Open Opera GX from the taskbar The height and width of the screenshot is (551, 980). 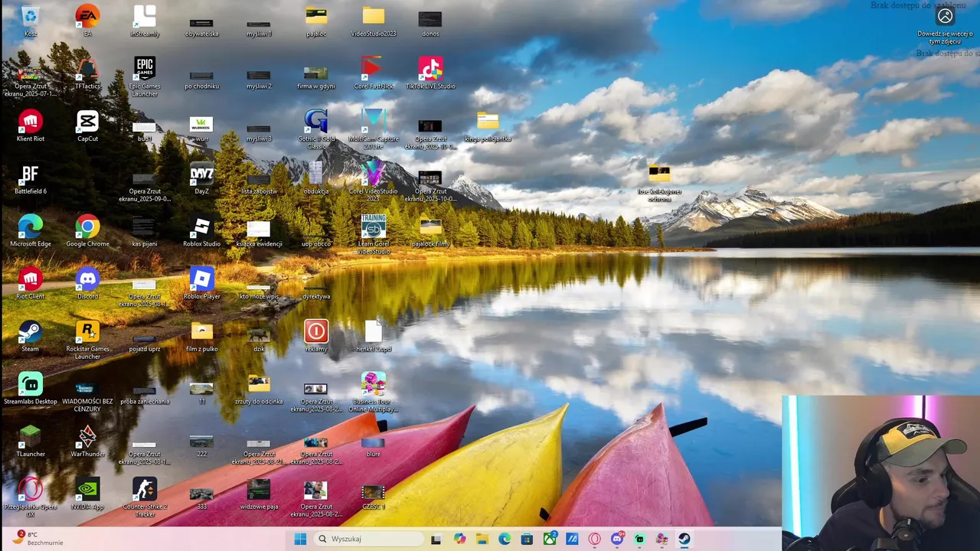pos(594,539)
